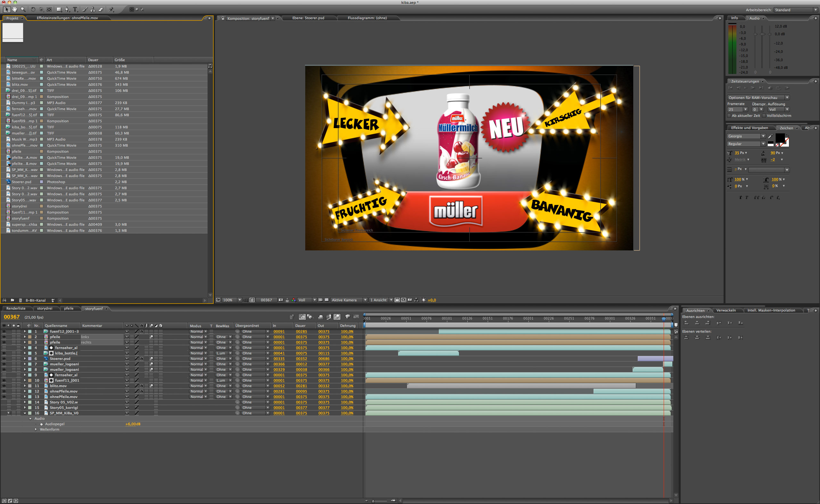Open the Voll resolution dropdown
820x504 pixels.
tap(307, 300)
